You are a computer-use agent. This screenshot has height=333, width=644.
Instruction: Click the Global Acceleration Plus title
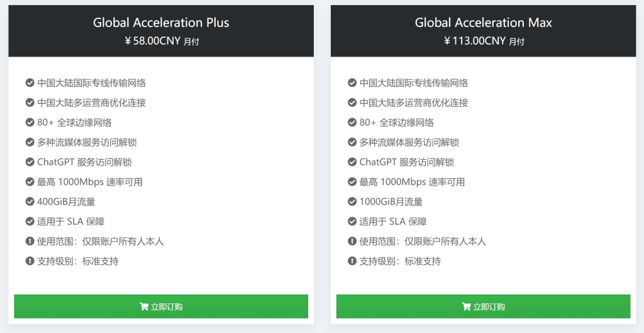tap(161, 23)
